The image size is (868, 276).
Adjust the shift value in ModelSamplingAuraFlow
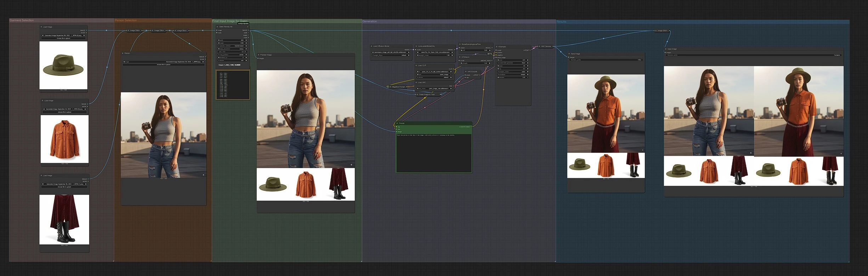point(476,50)
